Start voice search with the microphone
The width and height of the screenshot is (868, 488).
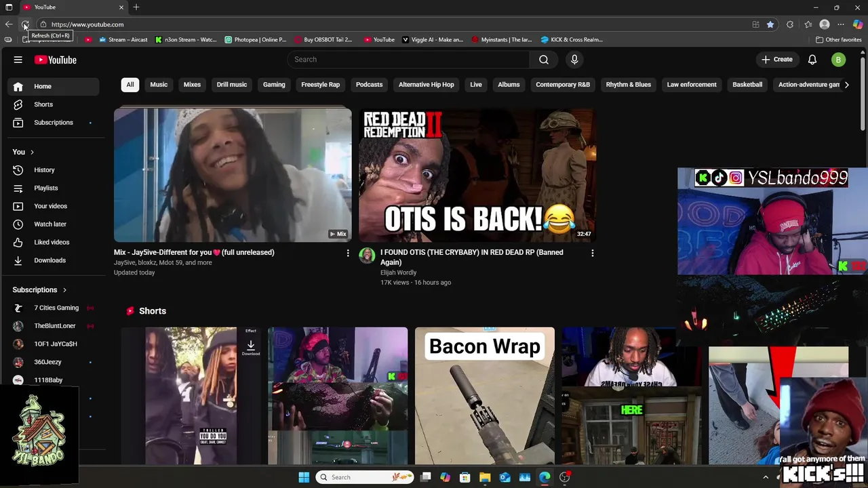click(574, 60)
